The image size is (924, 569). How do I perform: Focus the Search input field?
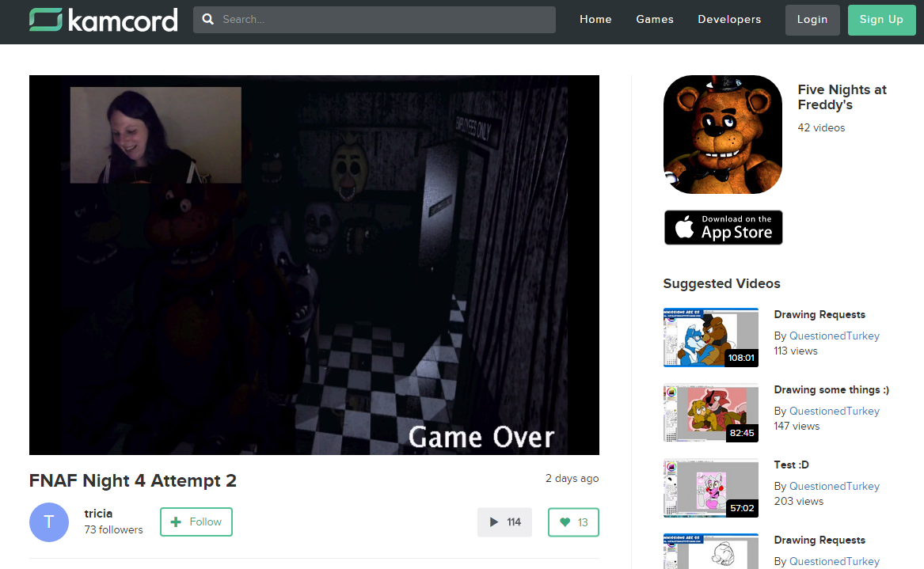click(375, 20)
